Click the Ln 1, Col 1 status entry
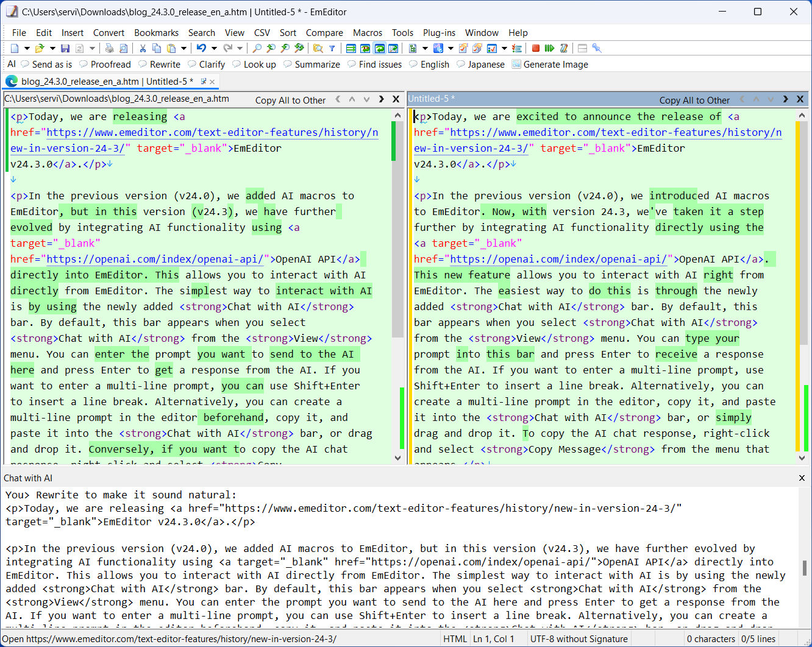The height and width of the screenshot is (647, 812). coord(494,639)
